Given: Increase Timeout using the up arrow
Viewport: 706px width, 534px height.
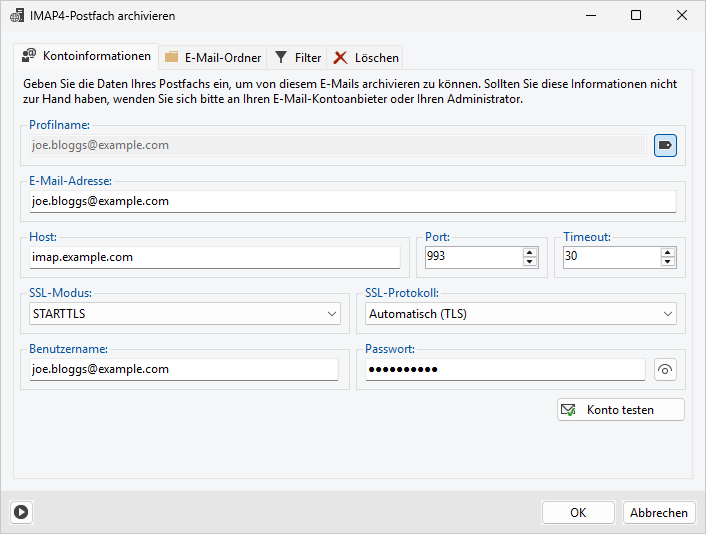Looking at the screenshot, I should coord(667,252).
